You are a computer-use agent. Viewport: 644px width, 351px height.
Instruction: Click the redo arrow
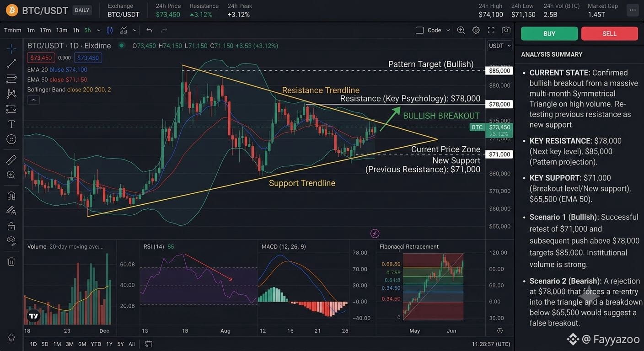(164, 30)
